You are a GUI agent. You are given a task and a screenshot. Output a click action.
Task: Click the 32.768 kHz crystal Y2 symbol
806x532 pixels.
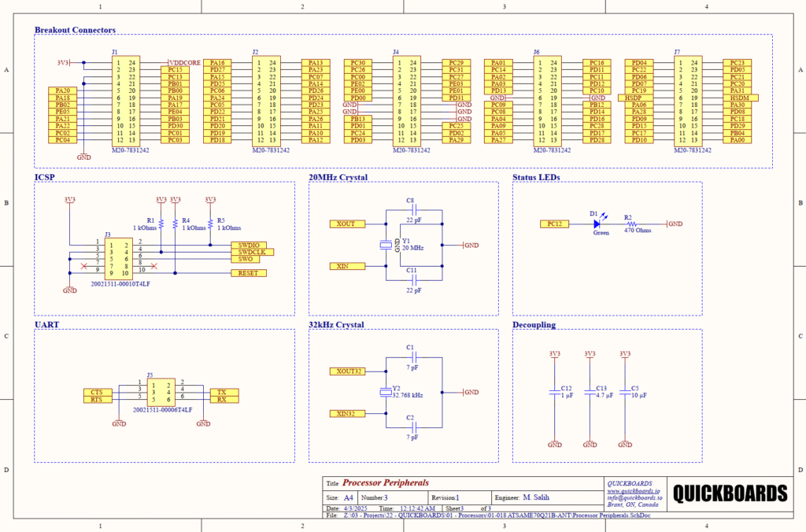click(386, 392)
